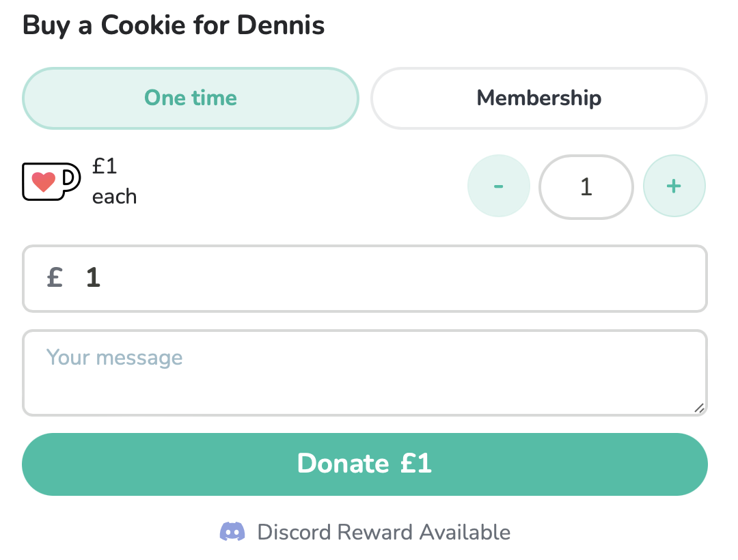
Task: Grab the message box resize handle
Action: pyautogui.click(x=698, y=408)
